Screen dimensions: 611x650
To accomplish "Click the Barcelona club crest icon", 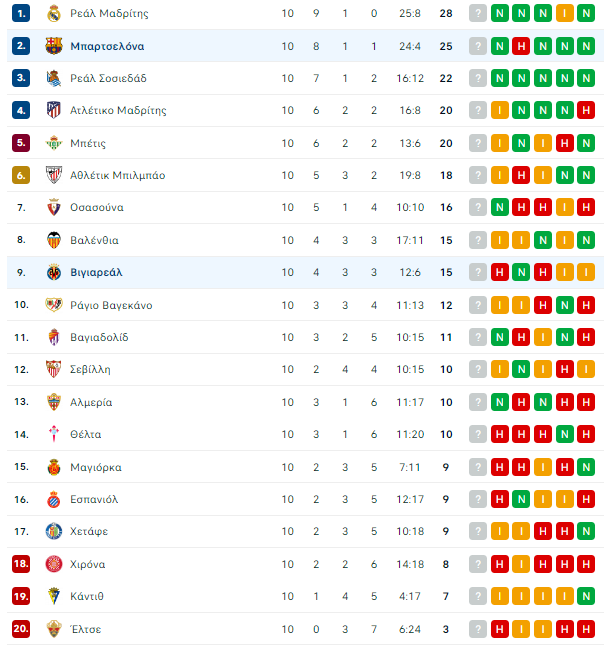I will (53, 46).
